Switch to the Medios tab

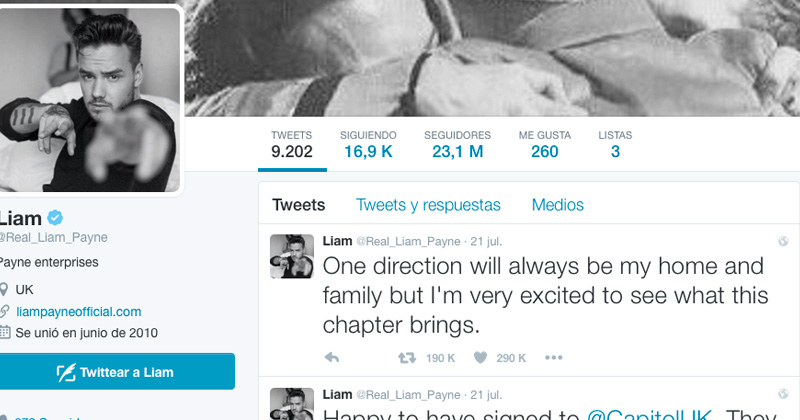click(x=558, y=205)
